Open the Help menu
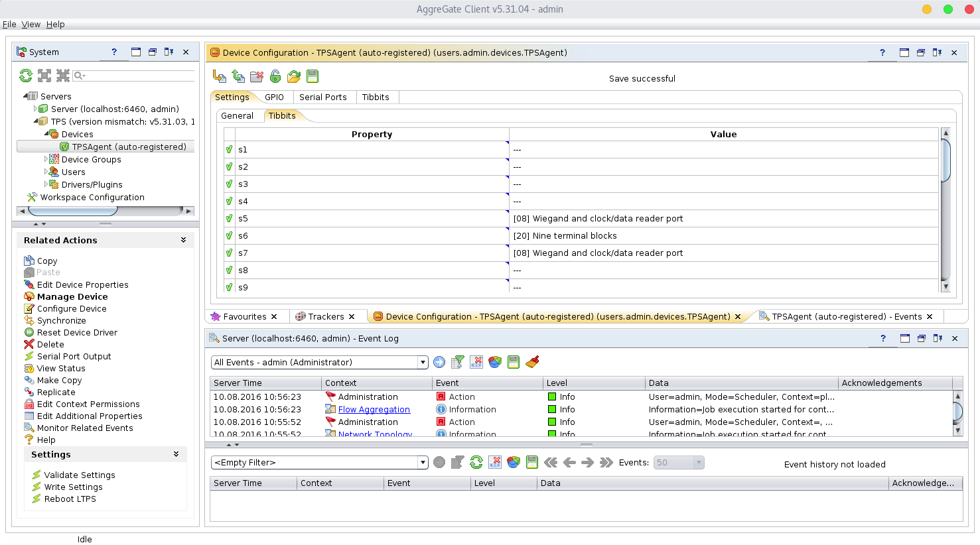Screen dimensions: 980x545 coord(55,25)
